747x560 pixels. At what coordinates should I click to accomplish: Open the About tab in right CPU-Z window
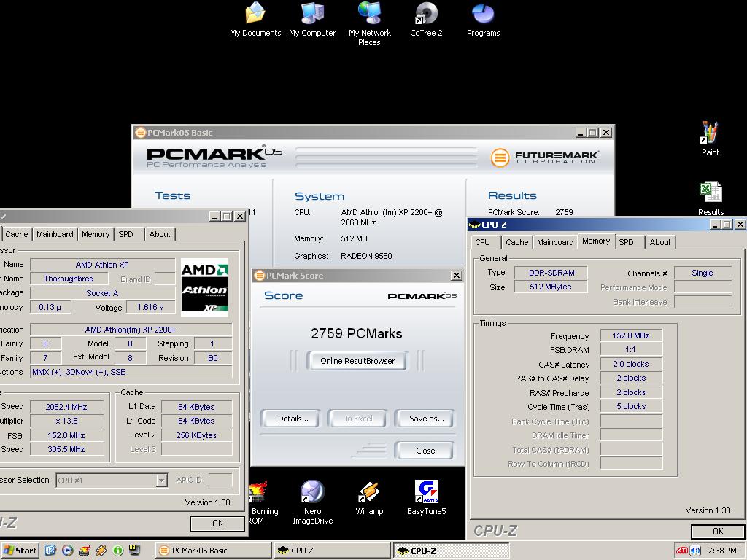[659, 242]
